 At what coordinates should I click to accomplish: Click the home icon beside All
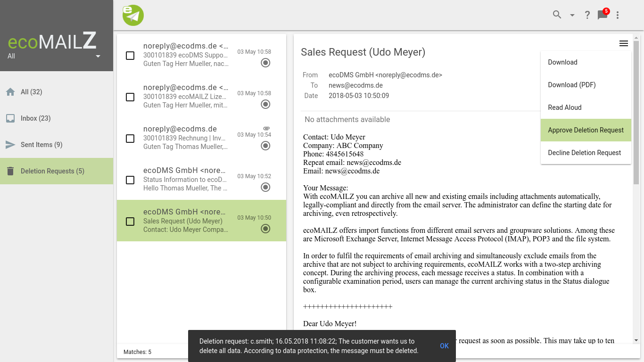click(x=10, y=92)
